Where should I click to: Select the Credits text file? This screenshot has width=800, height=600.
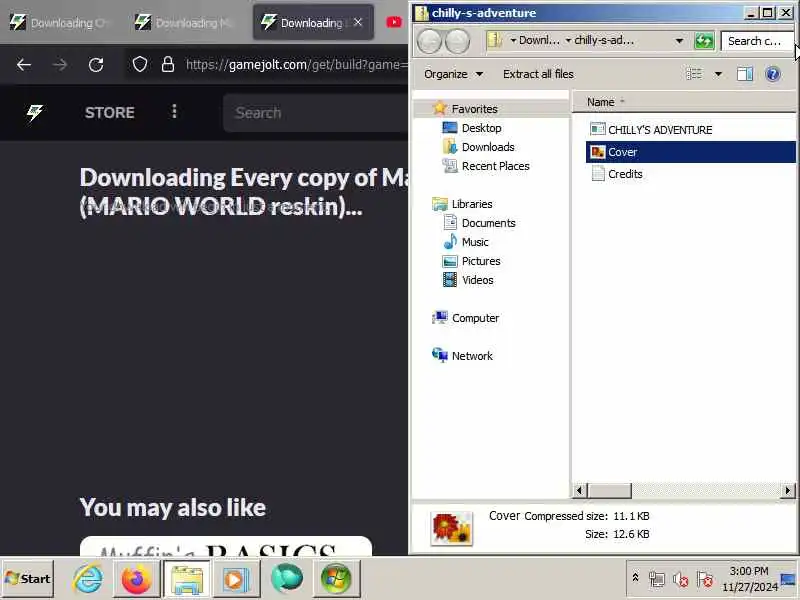click(616, 174)
